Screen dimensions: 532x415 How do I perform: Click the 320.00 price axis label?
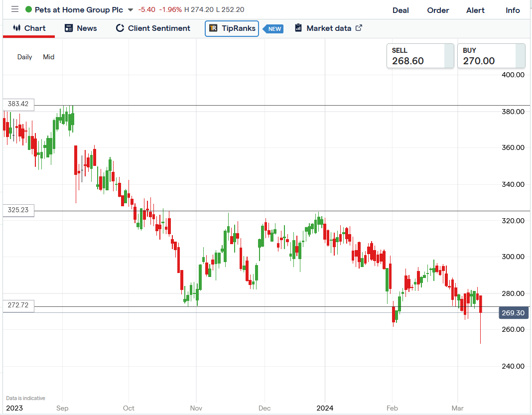tap(513, 221)
